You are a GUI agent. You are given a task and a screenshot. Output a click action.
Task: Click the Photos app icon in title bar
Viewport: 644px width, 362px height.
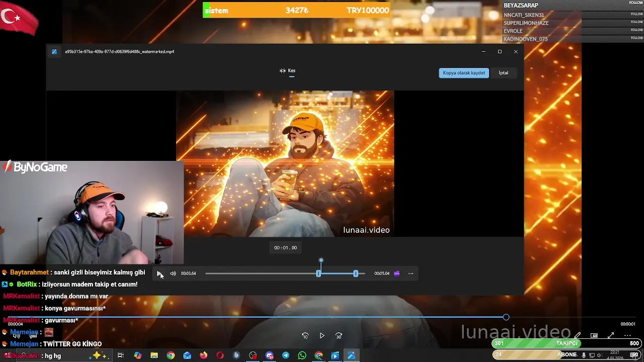tap(54, 51)
